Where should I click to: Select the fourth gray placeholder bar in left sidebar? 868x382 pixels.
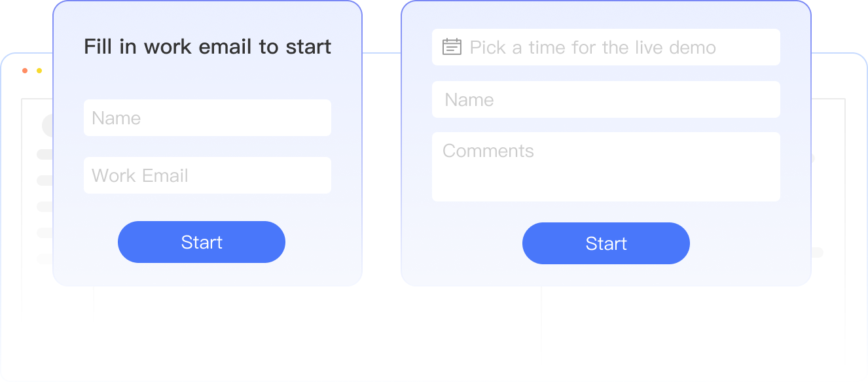45,233
